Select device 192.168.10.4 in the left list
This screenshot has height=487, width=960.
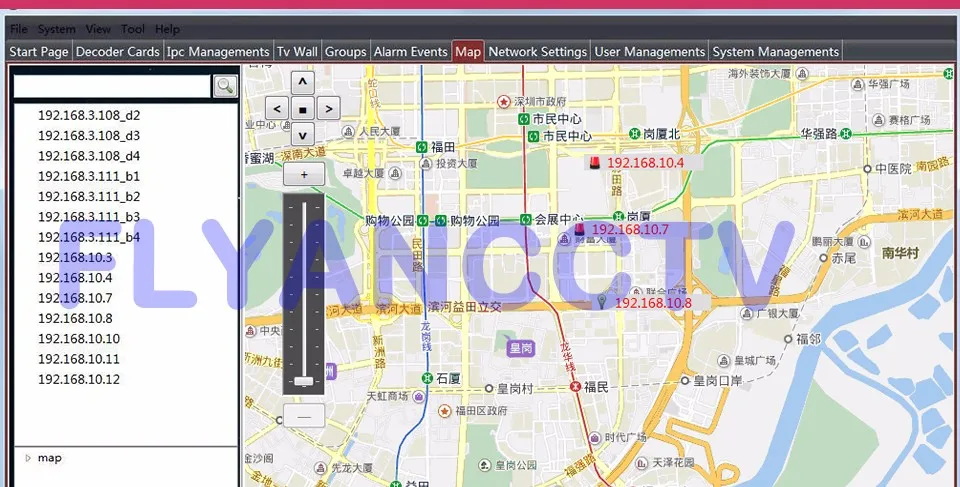click(x=75, y=277)
